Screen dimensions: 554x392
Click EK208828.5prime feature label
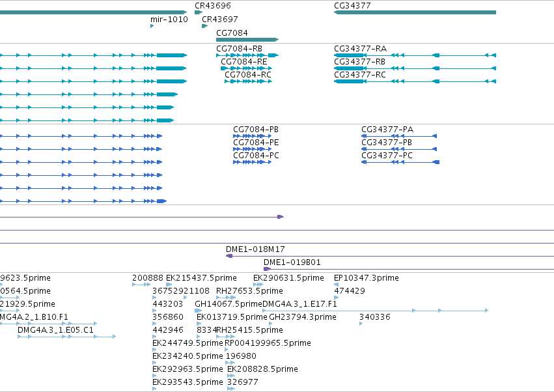click(262, 369)
